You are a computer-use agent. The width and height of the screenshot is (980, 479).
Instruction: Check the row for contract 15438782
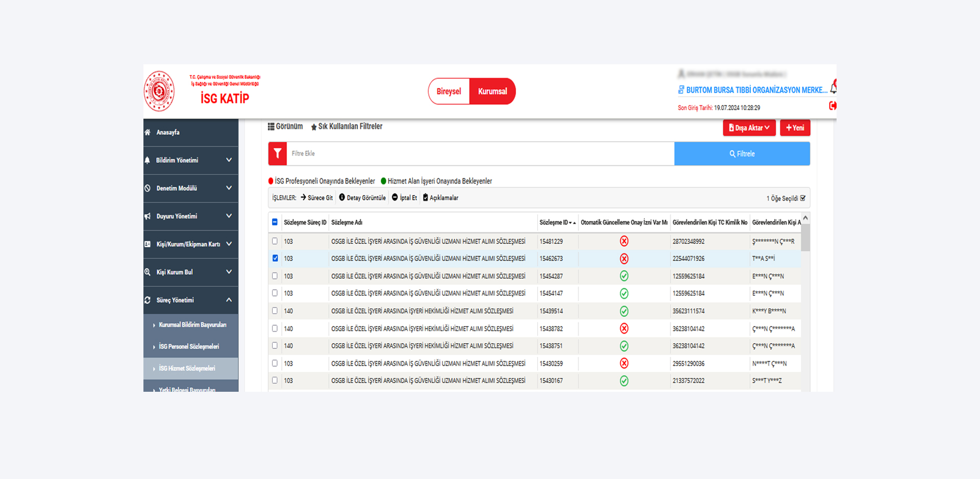click(x=275, y=328)
